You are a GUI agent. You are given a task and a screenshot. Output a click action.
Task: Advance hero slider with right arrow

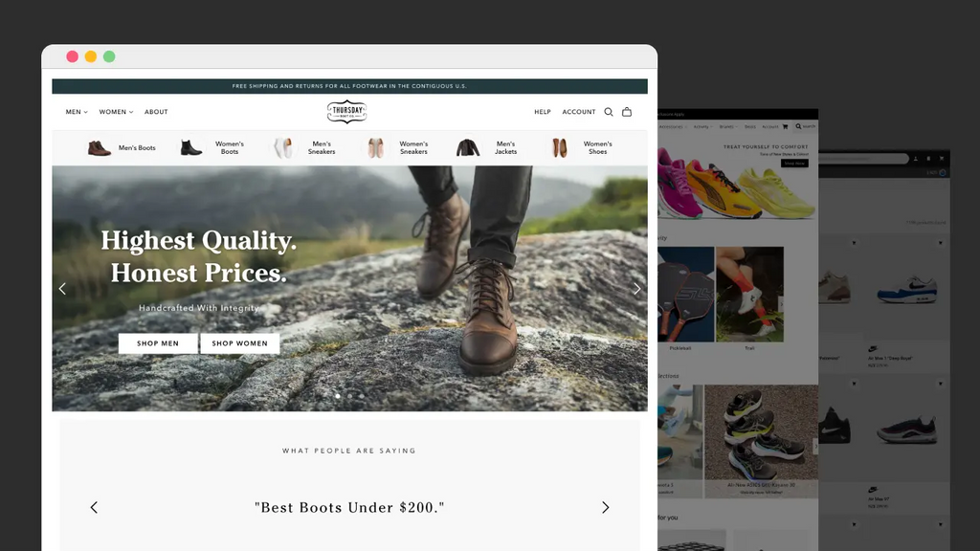pyautogui.click(x=636, y=289)
